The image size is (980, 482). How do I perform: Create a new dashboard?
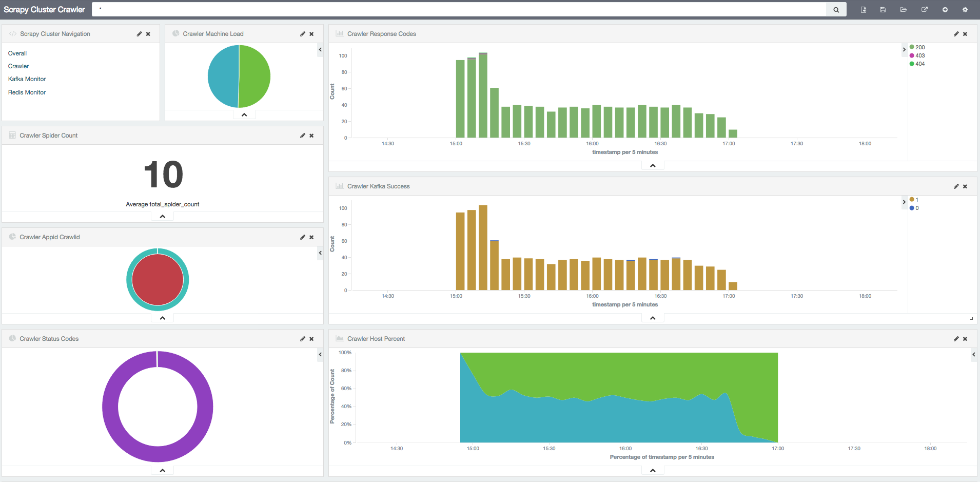pyautogui.click(x=864, y=10)
